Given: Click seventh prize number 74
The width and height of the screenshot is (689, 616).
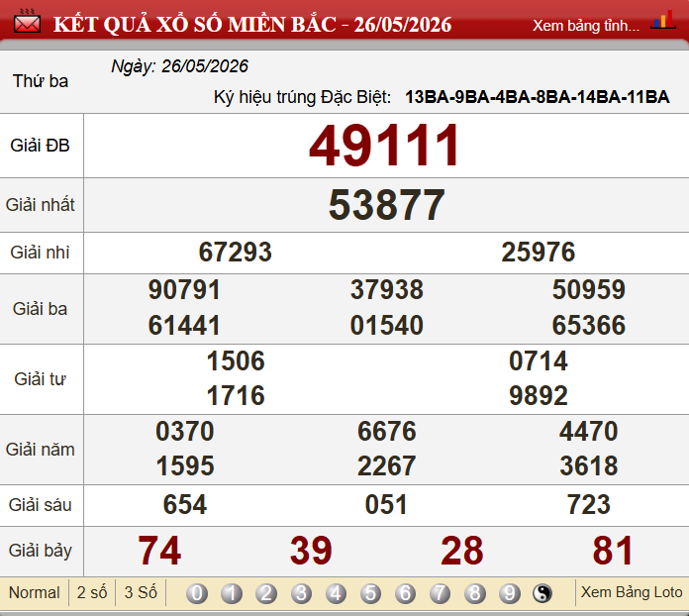Looking at the screenshot, I should 159,551.
